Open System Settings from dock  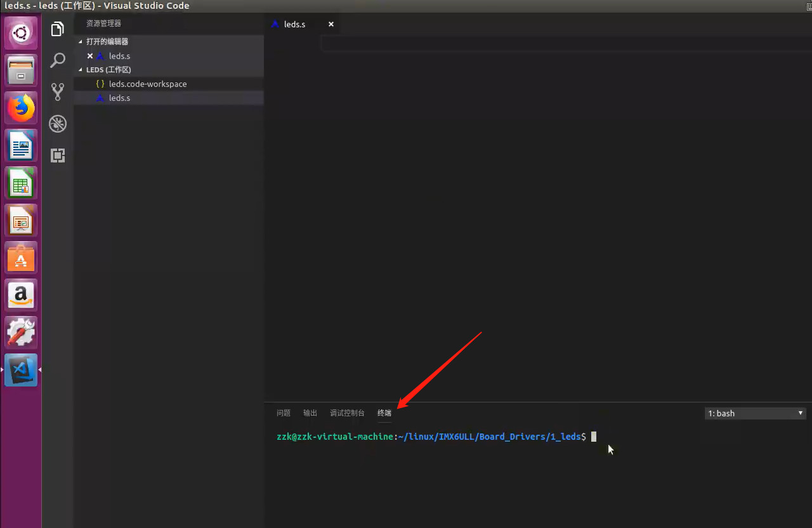pos(21,333)
